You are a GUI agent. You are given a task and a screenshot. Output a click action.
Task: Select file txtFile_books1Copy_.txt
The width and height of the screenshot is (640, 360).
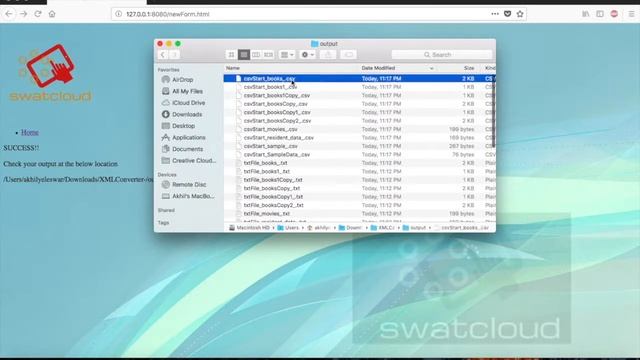click(x=359, y=180)
